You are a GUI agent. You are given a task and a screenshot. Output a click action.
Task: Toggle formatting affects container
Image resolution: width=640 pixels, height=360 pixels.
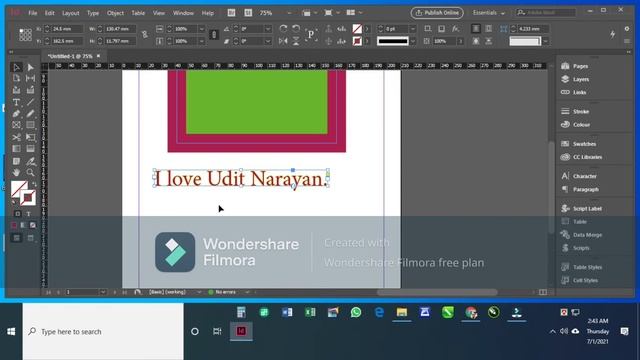coord(18,213)
